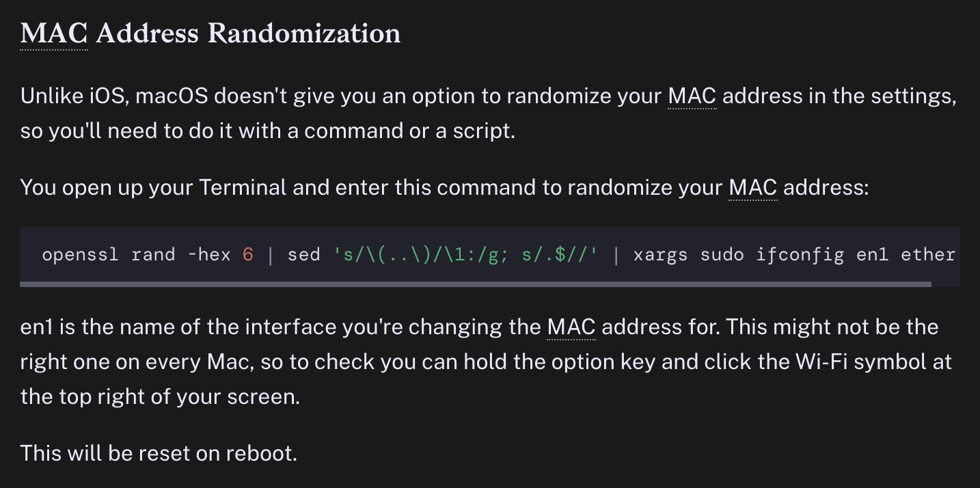
Task: Click the empty scrollbar track right of thumb
Action: point(946,284)
